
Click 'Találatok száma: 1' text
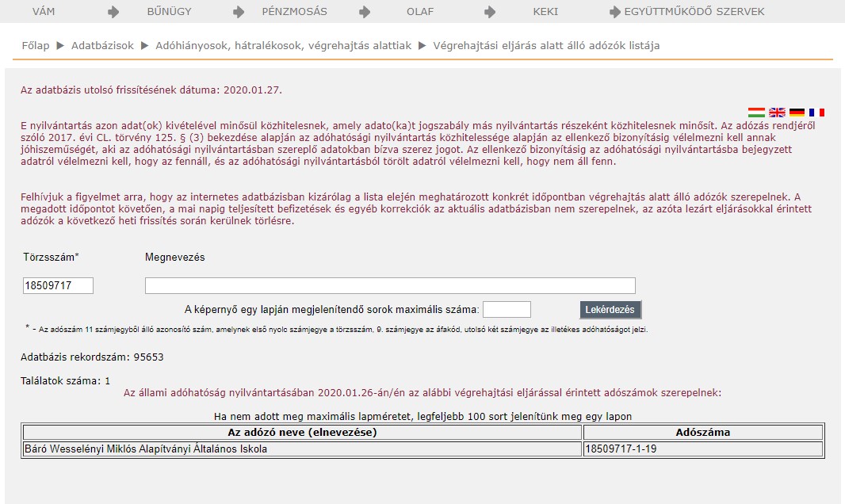tap(65, 380)
